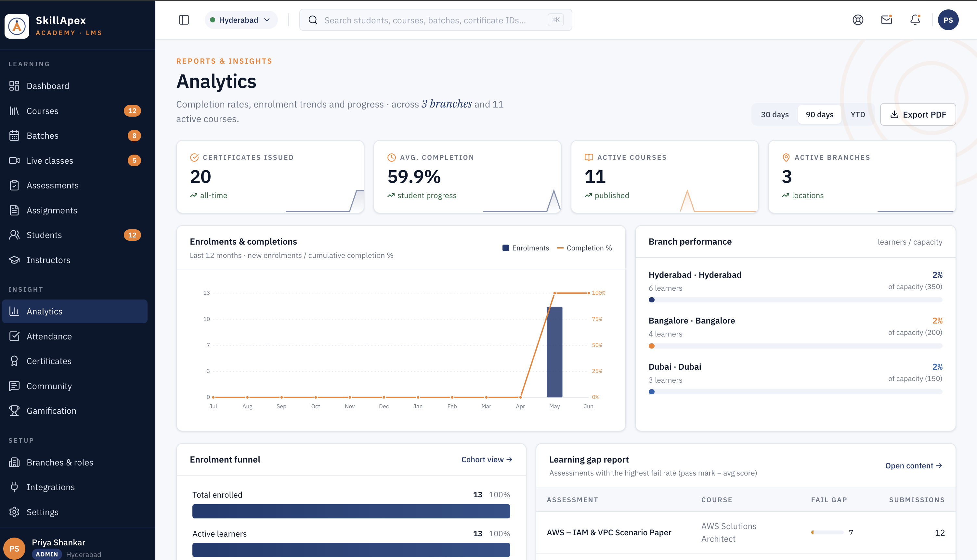977x560 pixels.
Task: Click the Branches & roles building icon
Action: coord(14,462)
